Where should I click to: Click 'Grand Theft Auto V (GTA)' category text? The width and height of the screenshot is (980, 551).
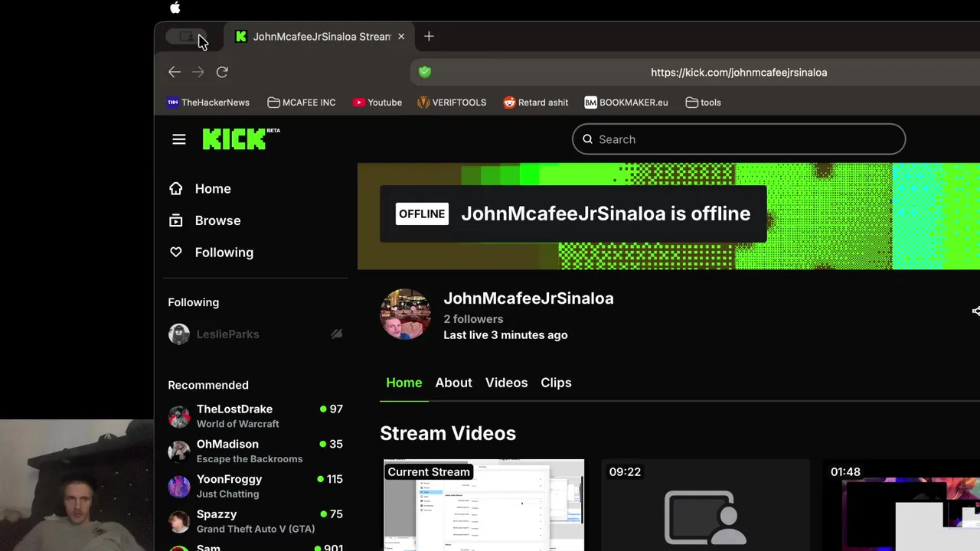coord(256,530)
